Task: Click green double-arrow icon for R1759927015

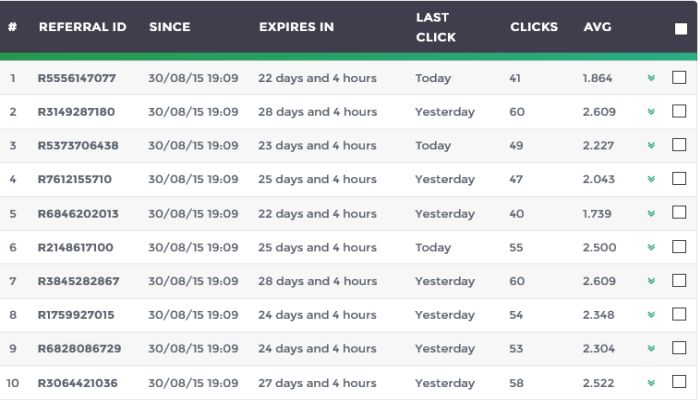Action: pos(651,315)
